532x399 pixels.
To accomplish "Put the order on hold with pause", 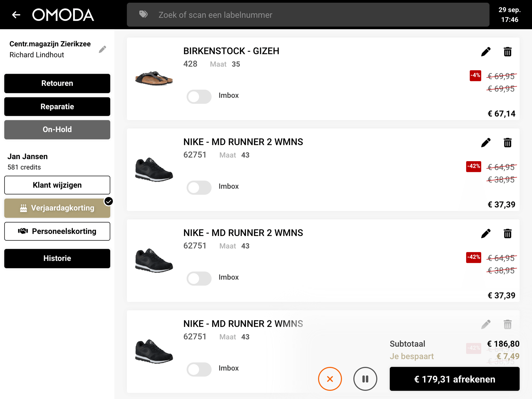I will pos(365,379).
